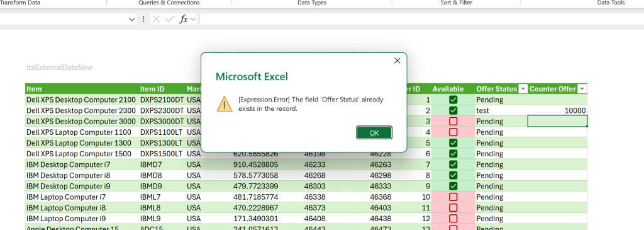Uncheck Available checkbox for row 9

[x=453, y=186]
